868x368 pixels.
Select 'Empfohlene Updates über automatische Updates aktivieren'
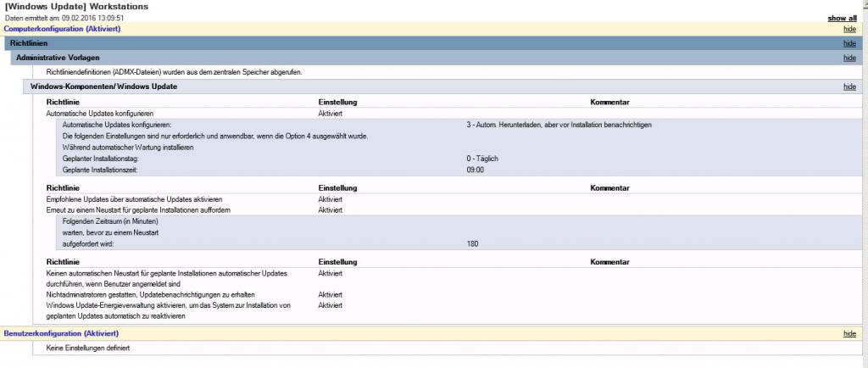click(135, 199)
